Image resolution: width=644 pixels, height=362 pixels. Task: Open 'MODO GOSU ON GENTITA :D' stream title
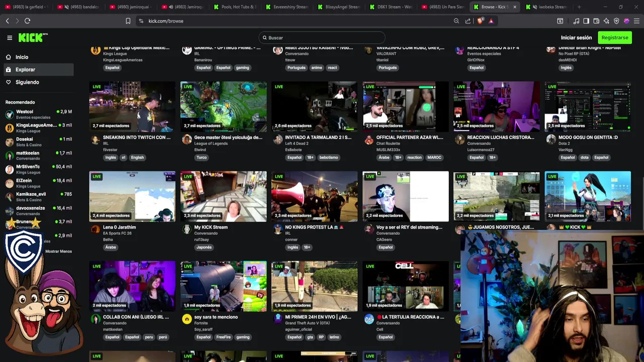coord(588,137)
